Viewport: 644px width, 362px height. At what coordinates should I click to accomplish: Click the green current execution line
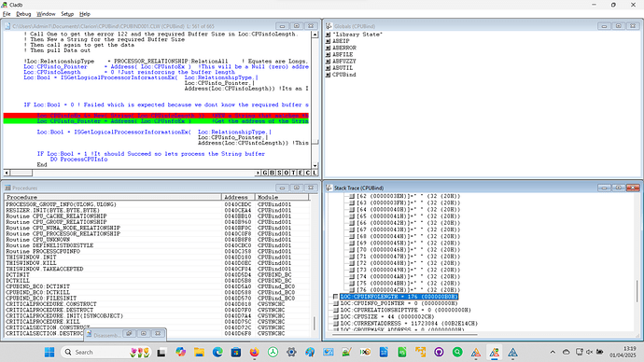(156, 121)
